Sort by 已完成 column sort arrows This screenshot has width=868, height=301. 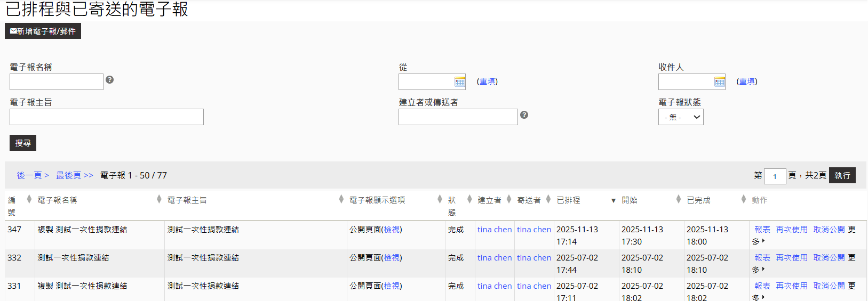pos(743,199)
